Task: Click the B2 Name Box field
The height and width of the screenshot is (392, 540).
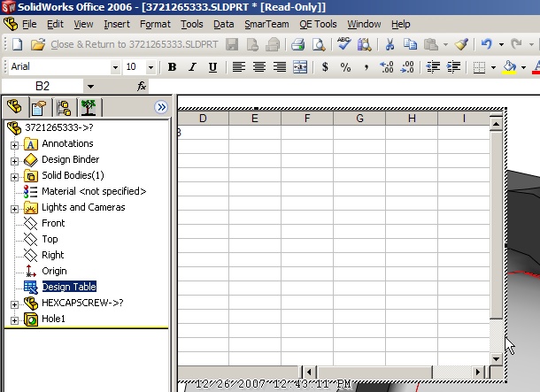Action: pos(42,86)
